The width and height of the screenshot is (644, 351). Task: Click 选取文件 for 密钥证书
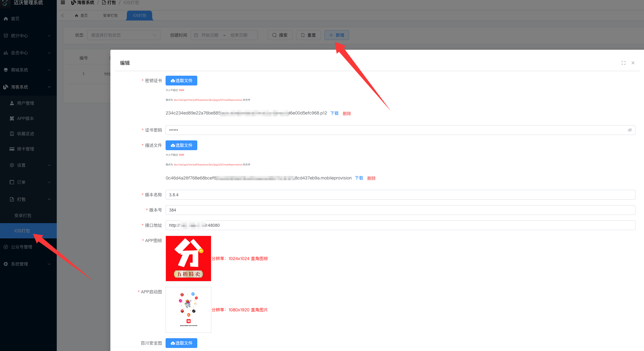click(x=181, y=81)
